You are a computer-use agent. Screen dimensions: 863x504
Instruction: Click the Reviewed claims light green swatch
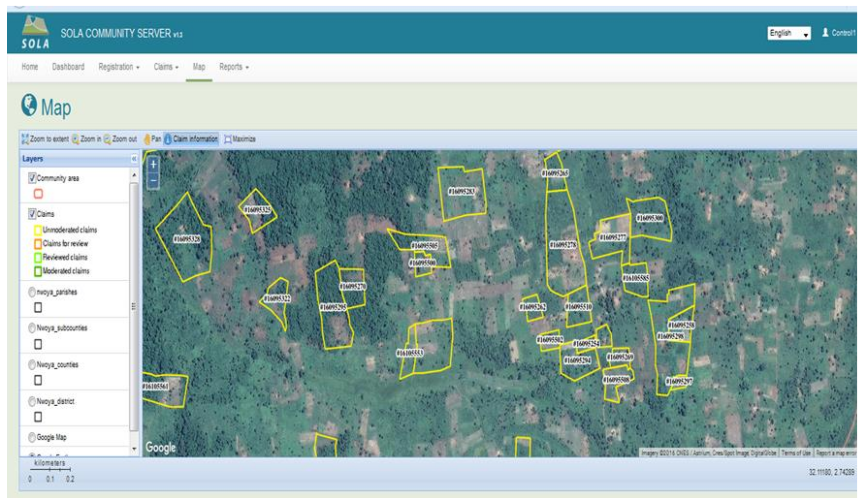(38, 258)
